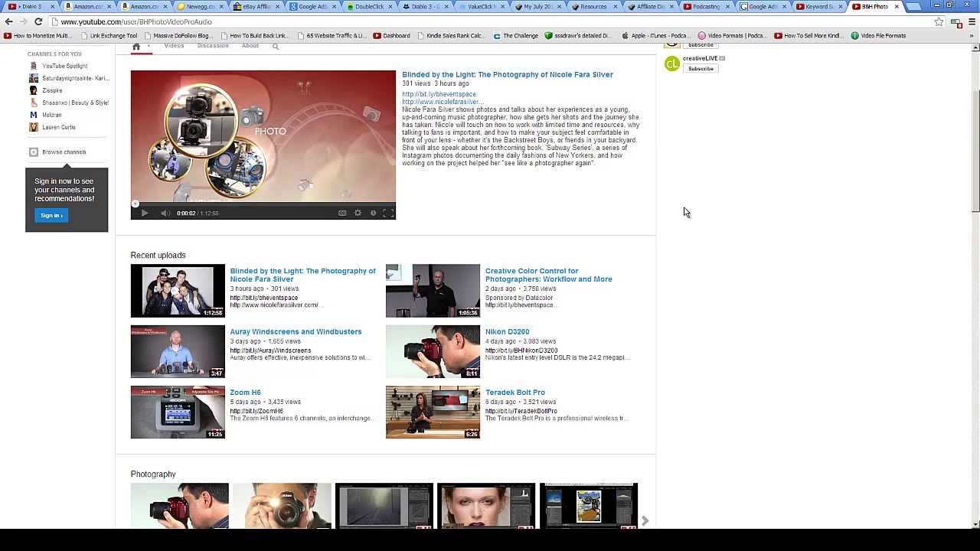Viewport: 980px width, 551px height.
Task: Open the Auray Windscreens video thumbnail
Action: [178, 351]
